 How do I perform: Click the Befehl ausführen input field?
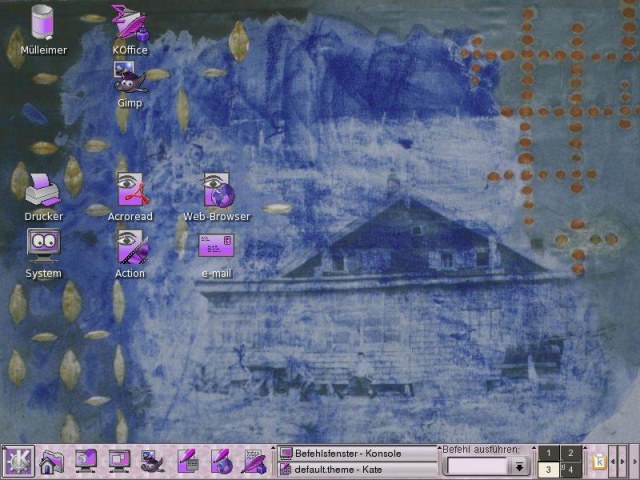coord(477,466)
